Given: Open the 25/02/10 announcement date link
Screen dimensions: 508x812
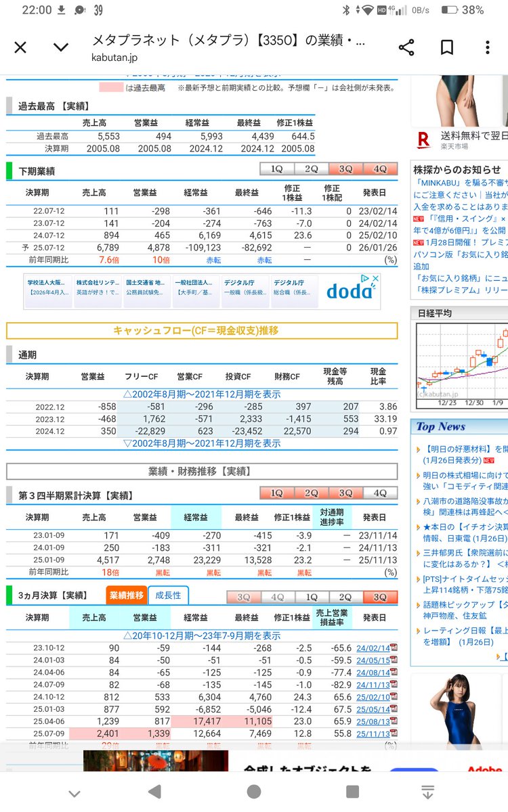Looking at the screenshot, I should tap(373, 697).
